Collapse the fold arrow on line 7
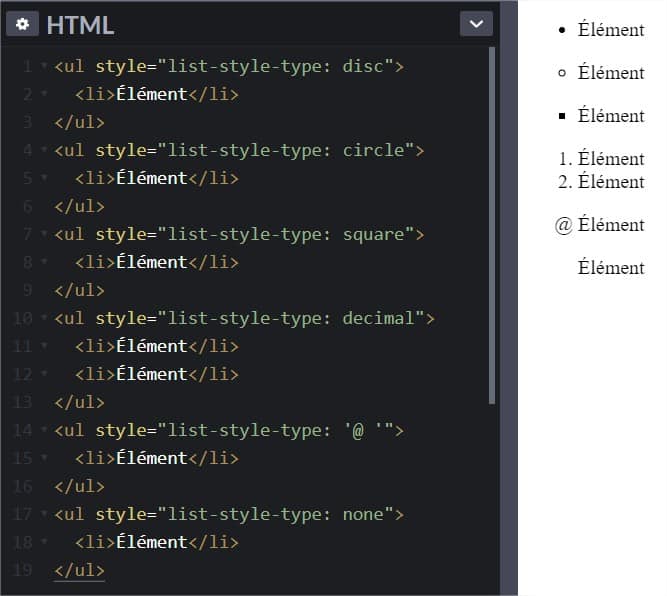The image size is (667, 596). coord(44,235)
